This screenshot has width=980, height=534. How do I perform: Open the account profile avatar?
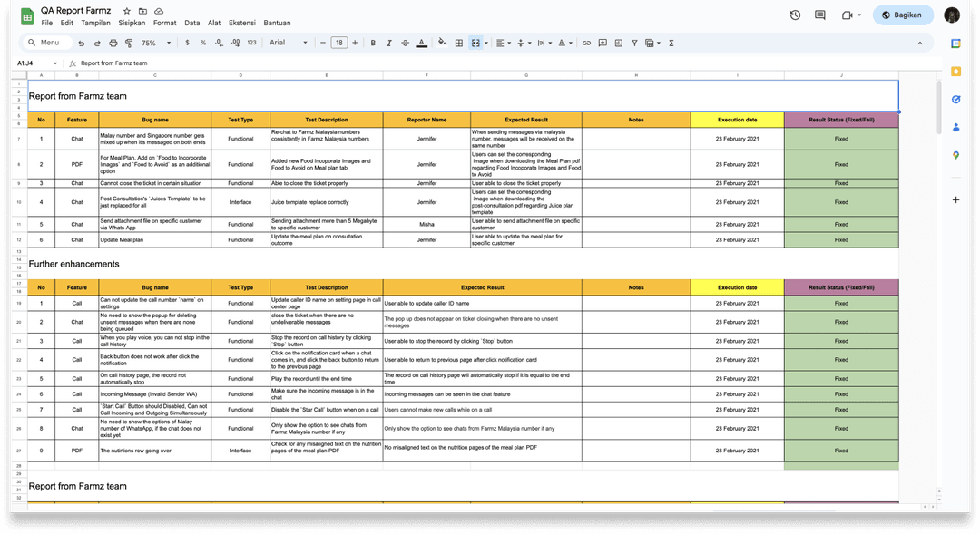point(952,15)
